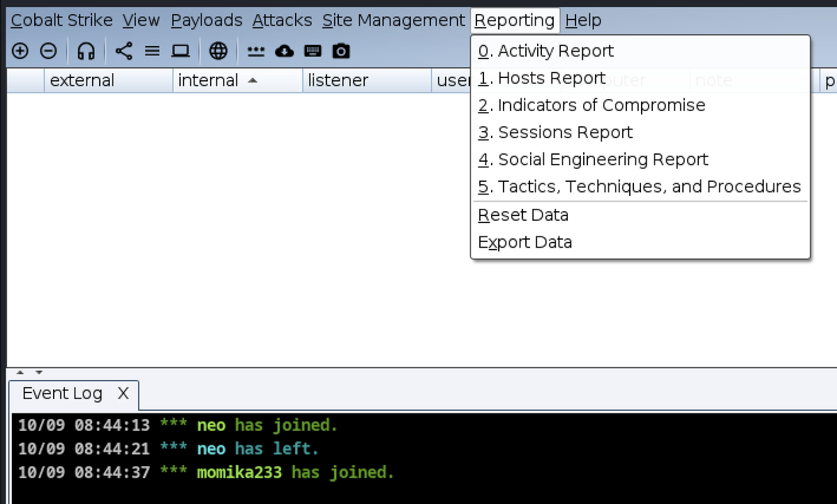Choose Indicators of Compromise report

click(x=640, y=105)
